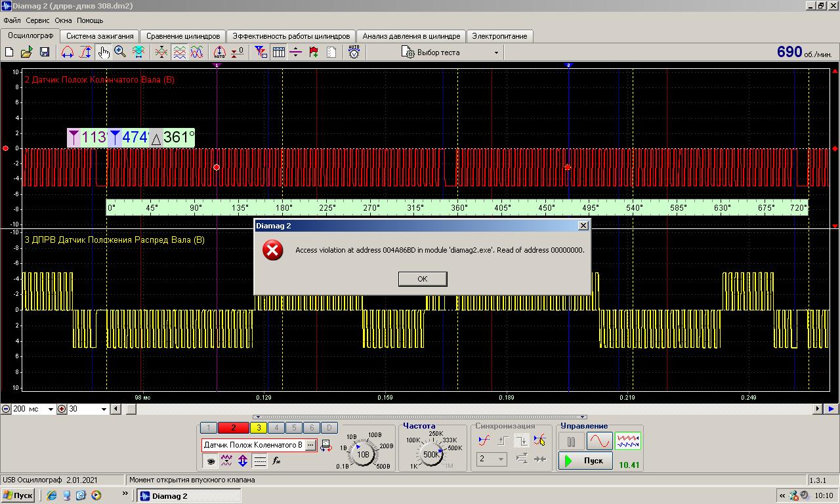Click OK in the access violation dialog

tap(423, 279)
